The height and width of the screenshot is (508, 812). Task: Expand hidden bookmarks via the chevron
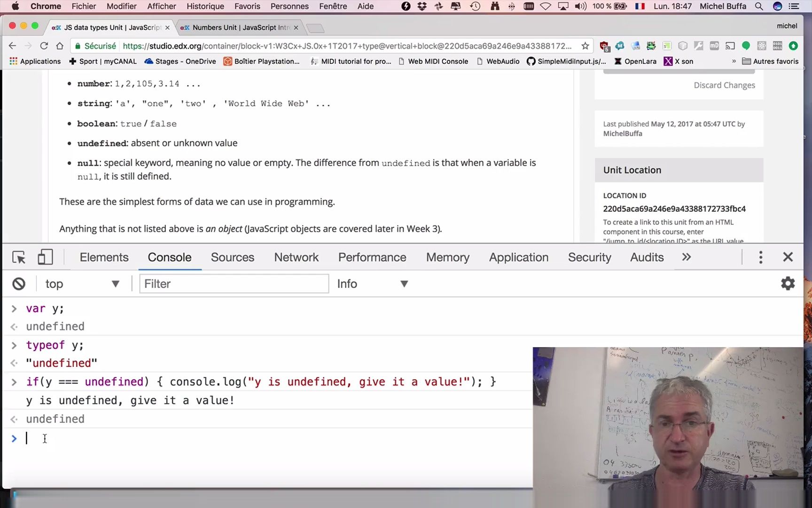coord(734,61)
